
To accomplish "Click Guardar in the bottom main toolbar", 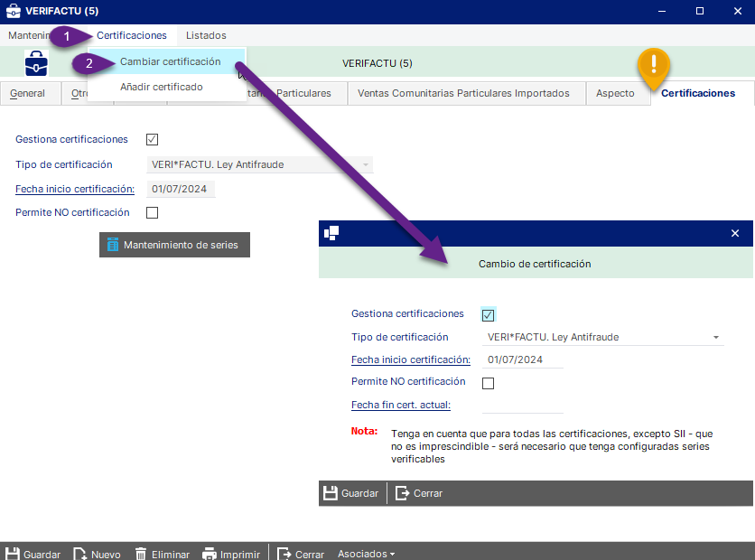I will [33, 555].
